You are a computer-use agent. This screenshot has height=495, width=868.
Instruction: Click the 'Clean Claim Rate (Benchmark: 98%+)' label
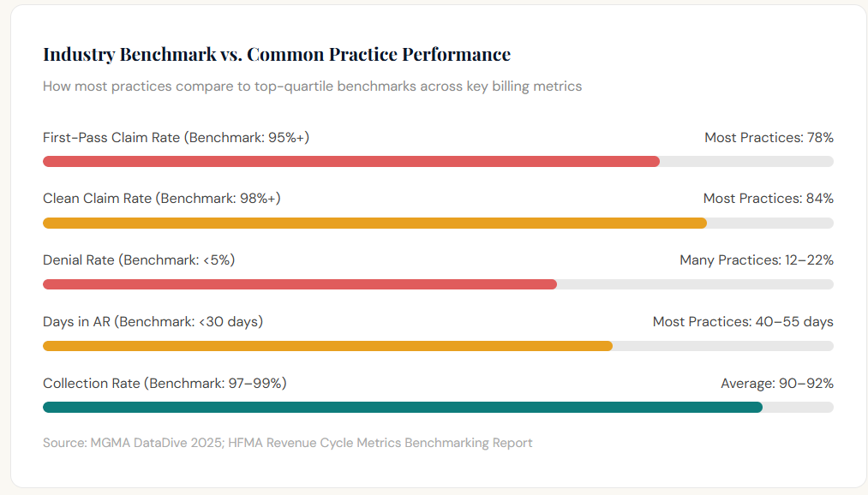click(x=162, y=199)
